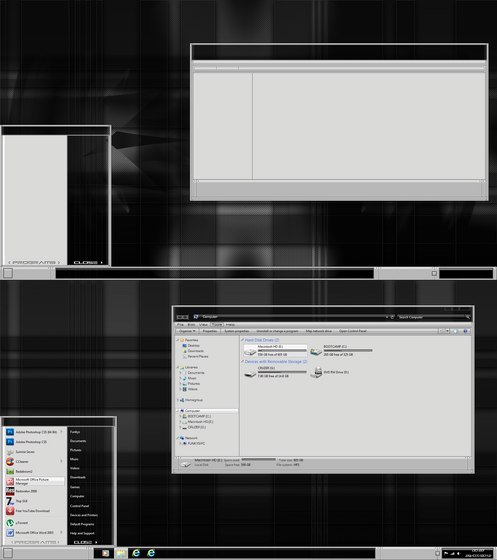Click the System properties toolbar button
497x560 pixels.
pos(236,331)
